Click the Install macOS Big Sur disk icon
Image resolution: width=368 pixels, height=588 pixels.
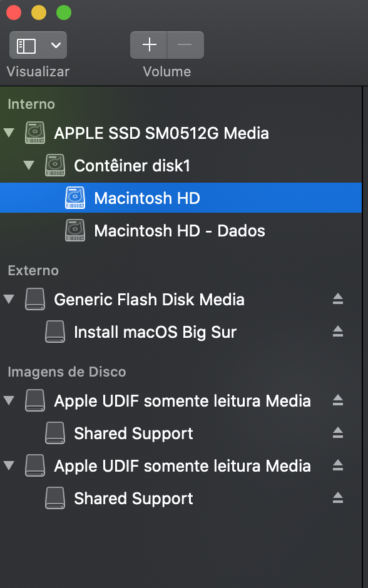coord(55,332)
